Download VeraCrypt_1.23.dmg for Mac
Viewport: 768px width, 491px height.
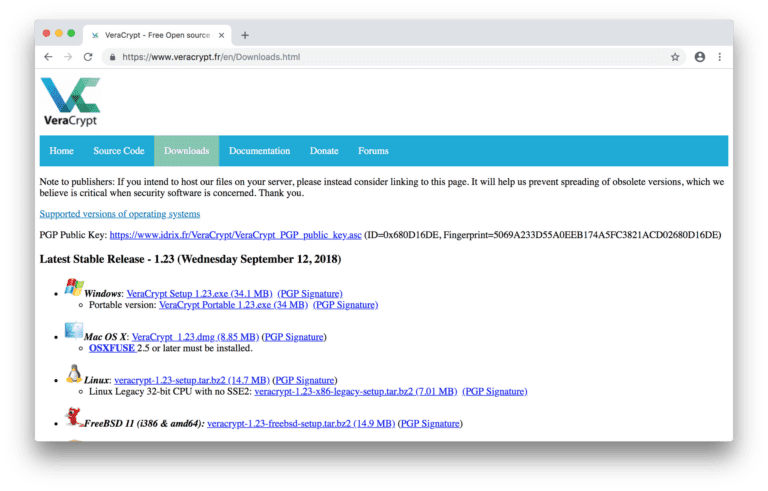pos(195,337)
